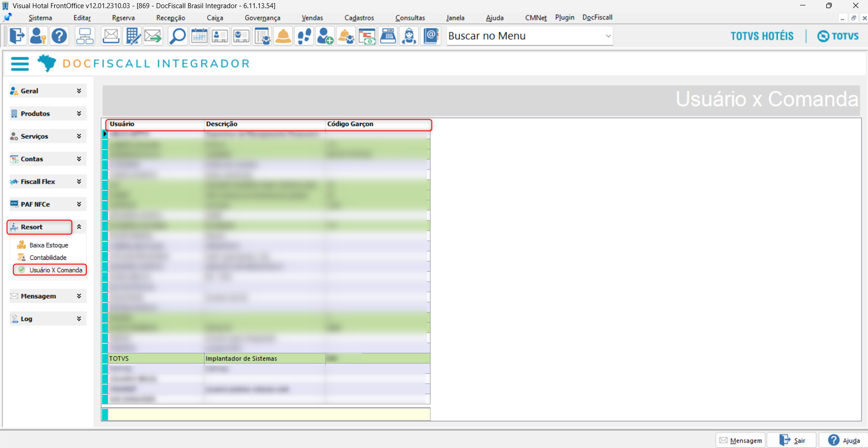Click the single guest card icon

(x=220, y=36)
